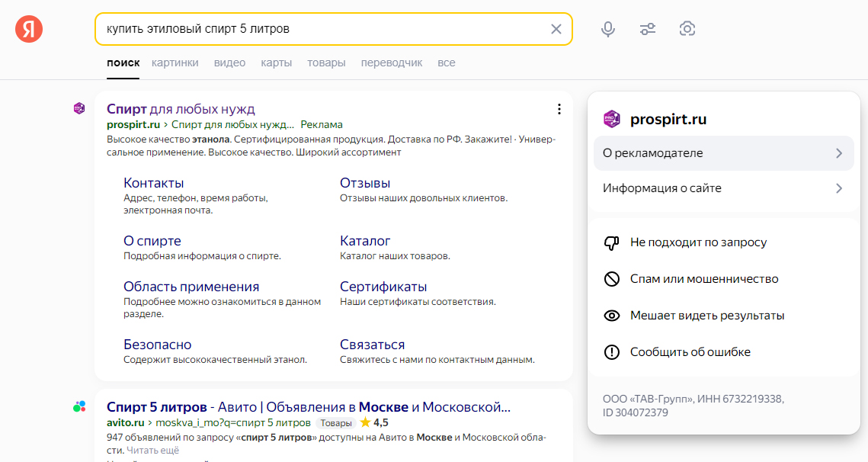Open the 'все' tab

(446, 63)
